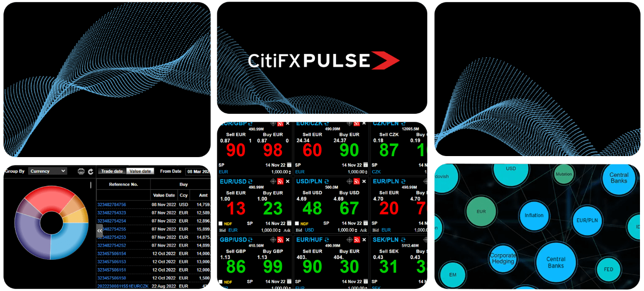Adjust amount stepper on EUR/GBP tile

point(289,172)
